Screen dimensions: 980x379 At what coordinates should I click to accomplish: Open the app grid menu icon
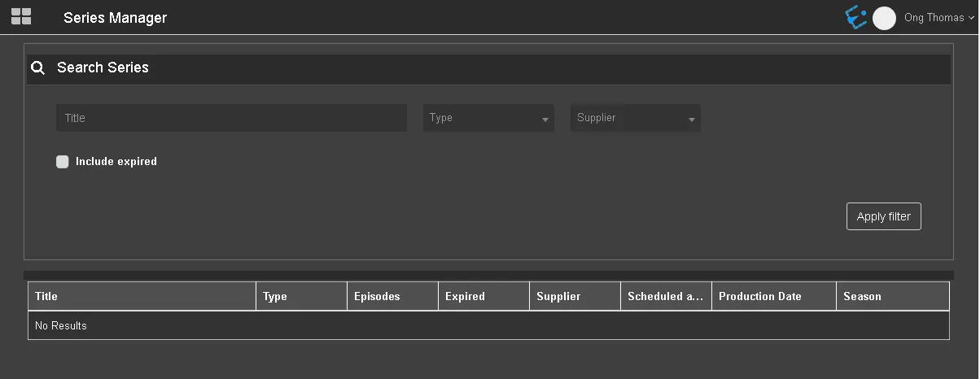[21, 16]
